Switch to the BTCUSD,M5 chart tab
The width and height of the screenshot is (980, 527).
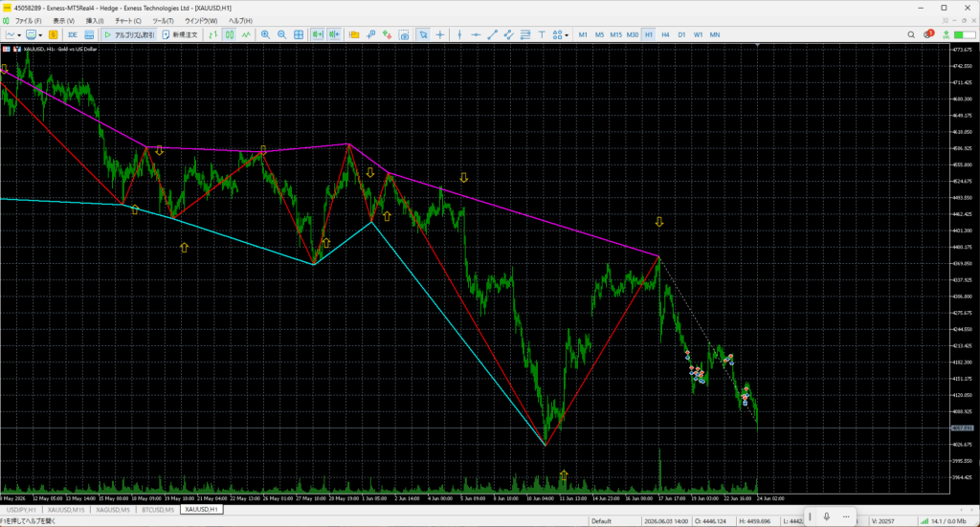[158, 510]
